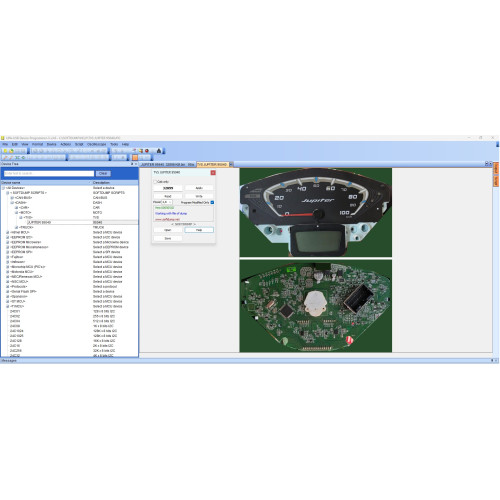
Task: Open the Power voltage dropdown
Action: coord(167,202)
